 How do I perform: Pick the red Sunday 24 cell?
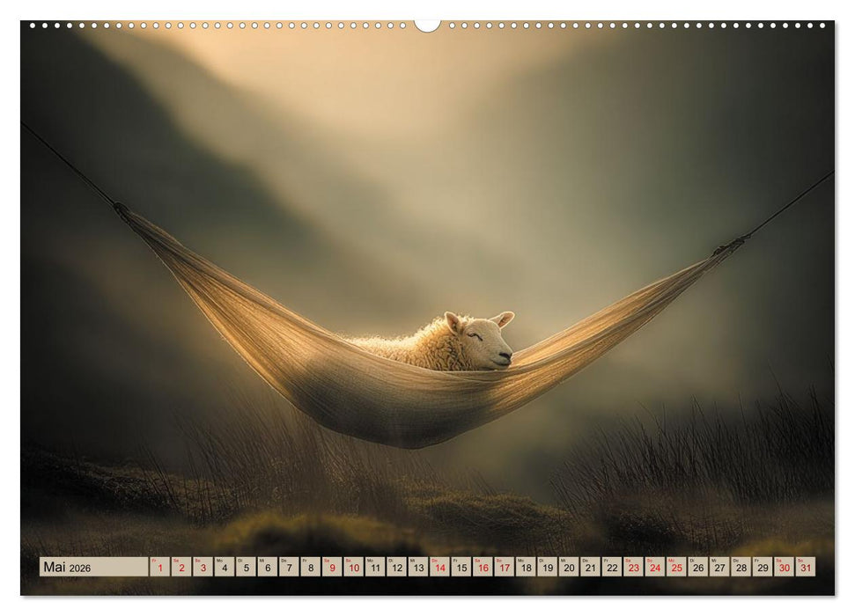(654, 568)
